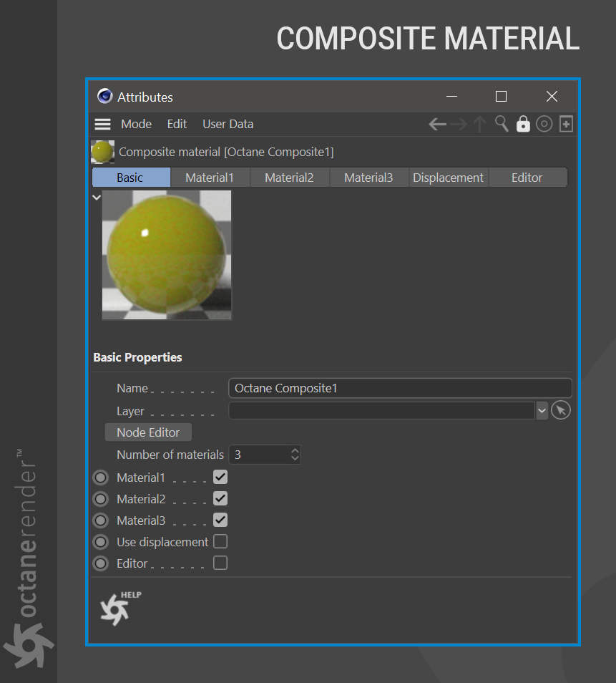The height and width of the screenshot is (683, 616).
Task: Toggle the lock element icon
Action: (x=523, y=124)
